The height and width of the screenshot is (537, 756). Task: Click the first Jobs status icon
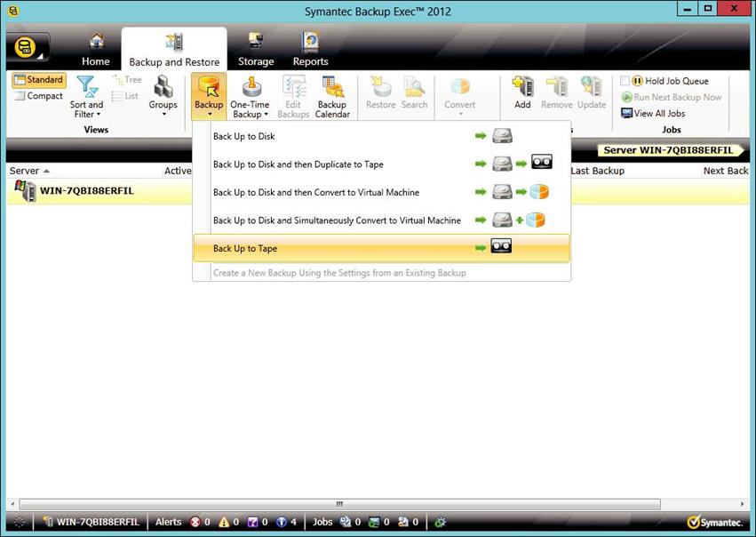pyautogui.click(x=346, y=522)
